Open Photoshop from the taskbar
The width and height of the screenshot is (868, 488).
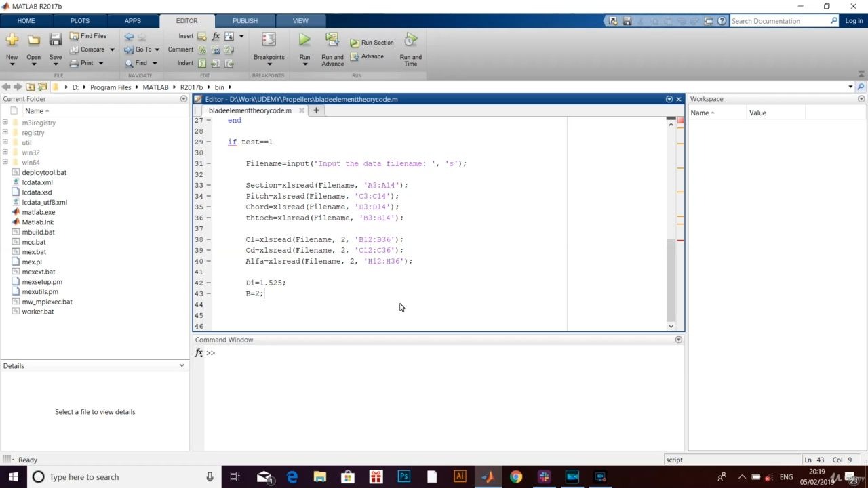point(404,476)
